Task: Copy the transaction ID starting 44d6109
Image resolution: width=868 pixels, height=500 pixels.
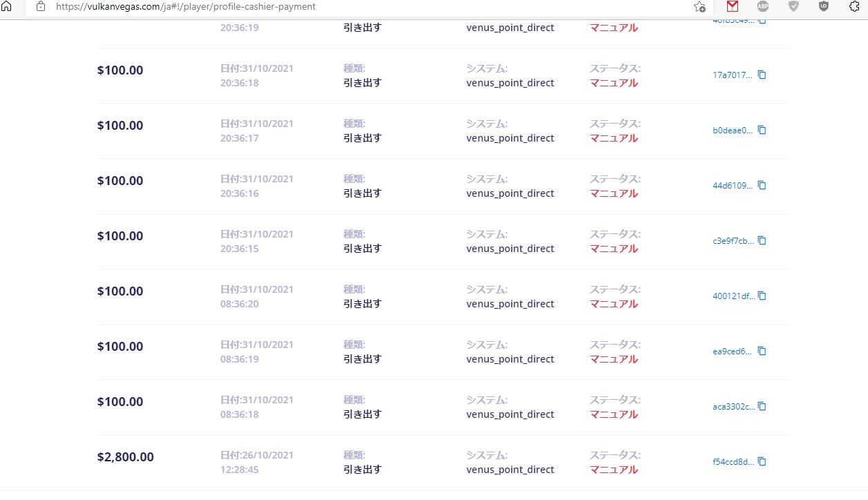Action: pyautogui.click(x=762, y=185)
